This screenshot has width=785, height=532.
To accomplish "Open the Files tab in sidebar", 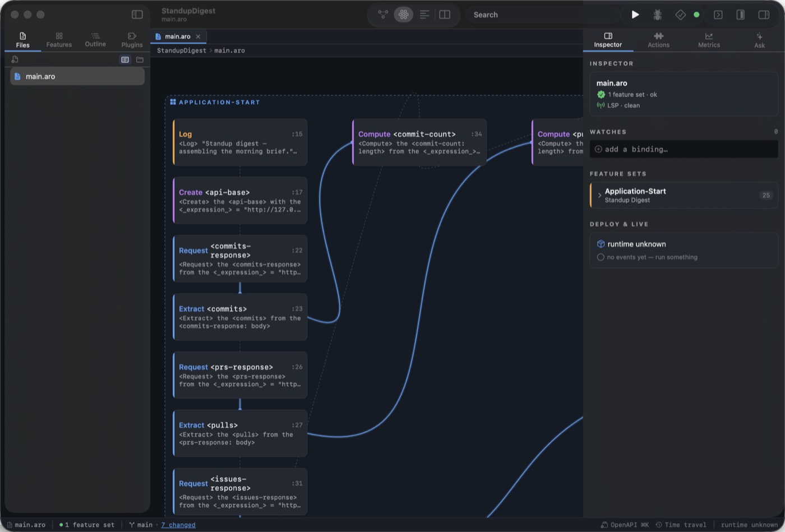I will 22,40.
